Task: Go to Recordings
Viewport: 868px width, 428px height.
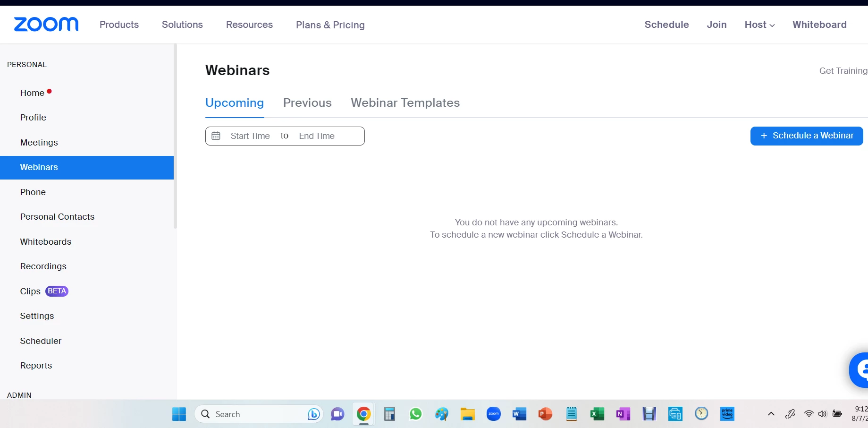Action: click(43, 266)
